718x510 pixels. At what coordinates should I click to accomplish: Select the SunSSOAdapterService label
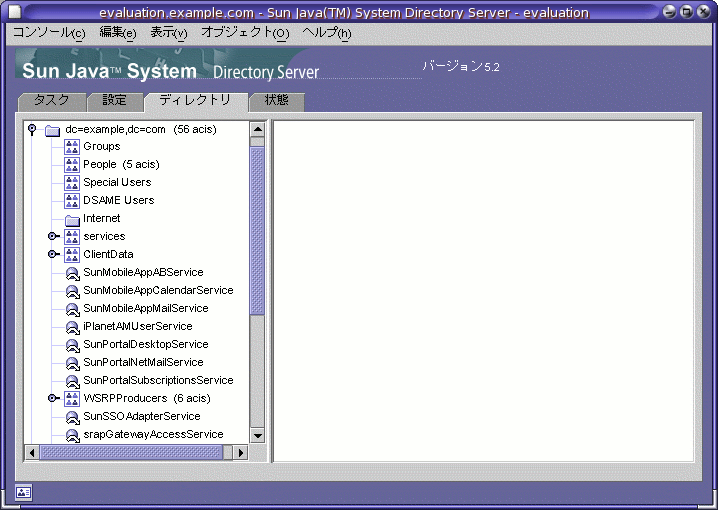(142, 416)
